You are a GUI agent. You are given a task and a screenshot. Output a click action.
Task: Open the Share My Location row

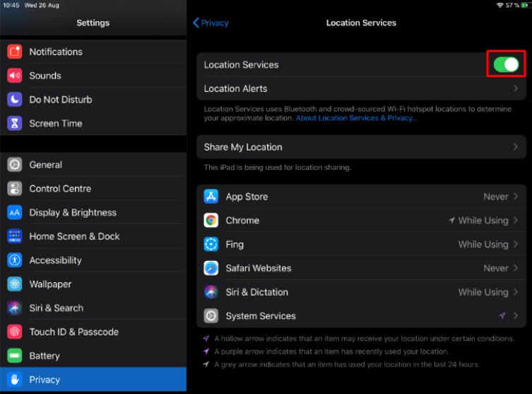click(x=361, y=146)
